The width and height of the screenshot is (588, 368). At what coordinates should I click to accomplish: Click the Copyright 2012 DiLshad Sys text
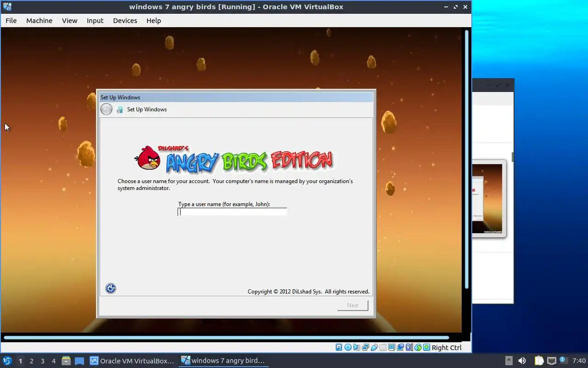pyautogui.click(x=308, y=292)
